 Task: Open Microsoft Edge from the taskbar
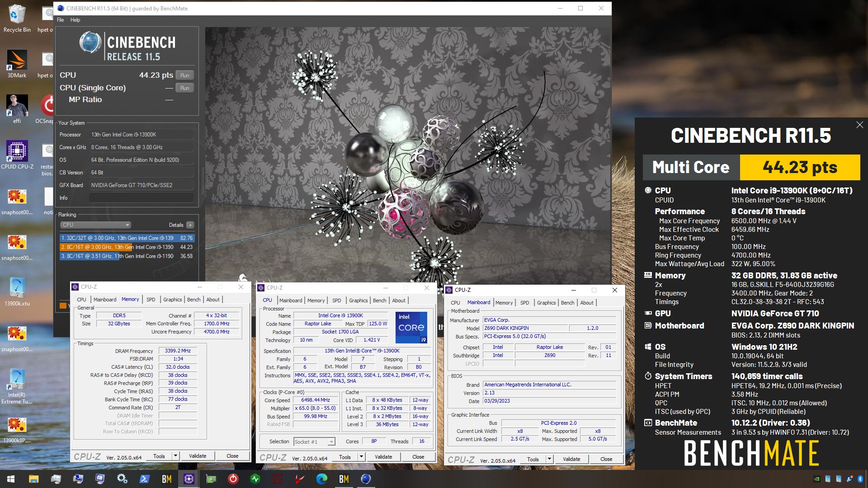(x=322, y=479)
